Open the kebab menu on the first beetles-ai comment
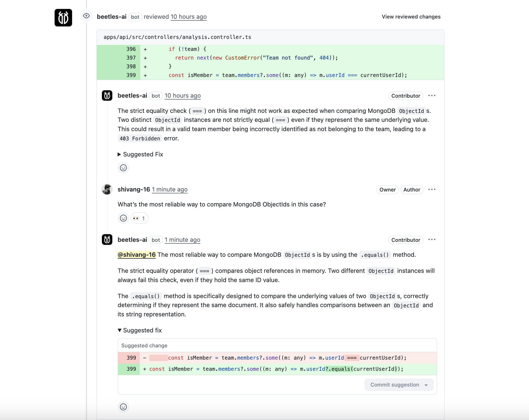The height and width of the screenshot is (420, 529). tap(432, 95)
